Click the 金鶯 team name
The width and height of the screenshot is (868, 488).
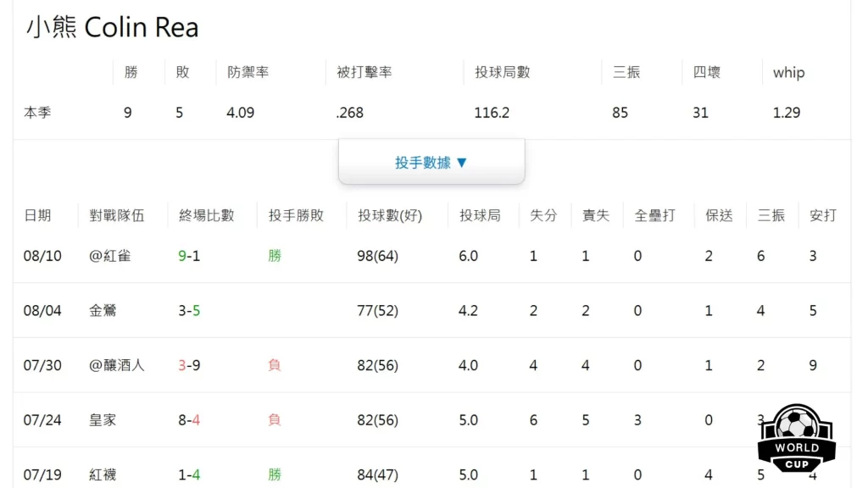coord(103,310)
